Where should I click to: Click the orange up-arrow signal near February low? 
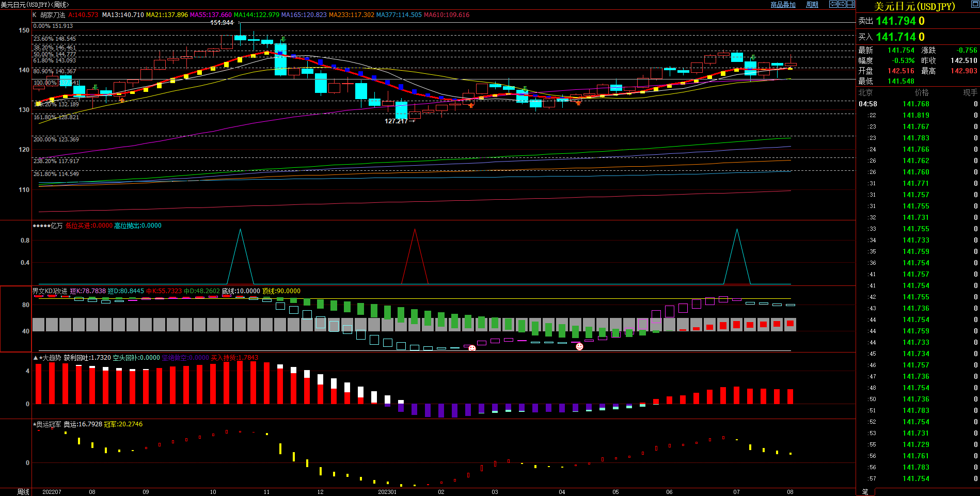pyautogui.click(x=471, y=105)
